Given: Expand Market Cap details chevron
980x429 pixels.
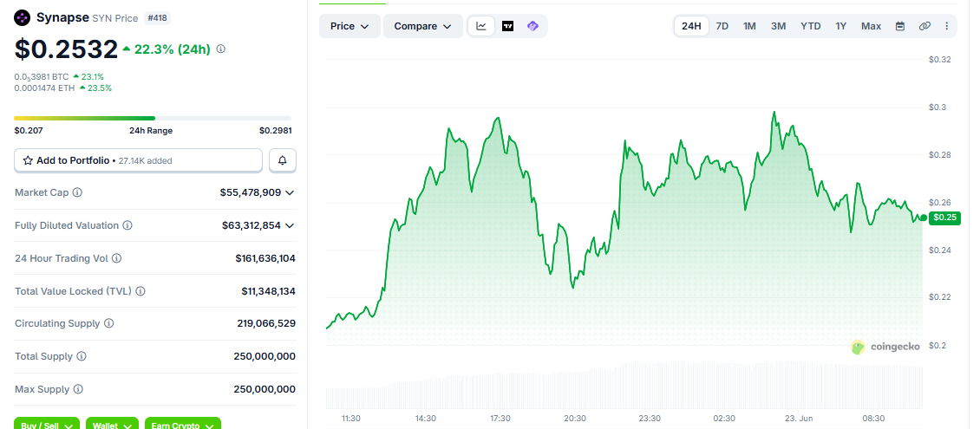Looking at the screenshot, I should point(290,193).
